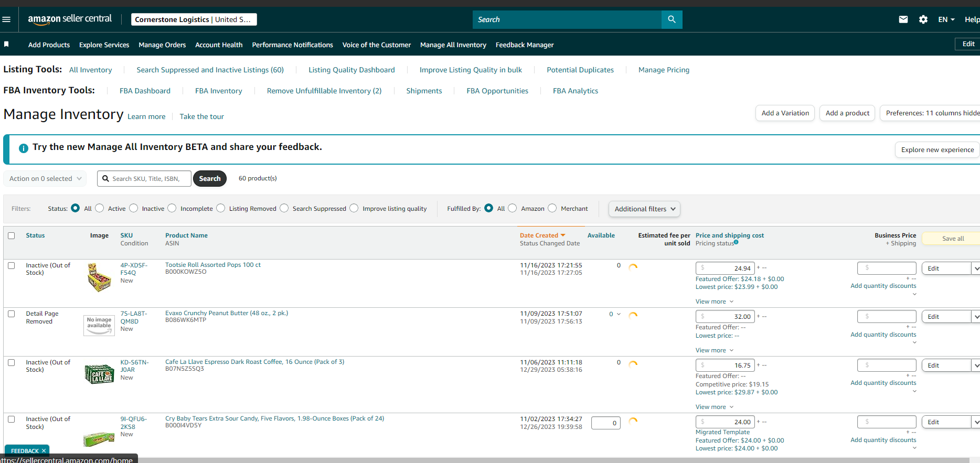Click the Add a product button
980x463 pixels.
tap(847, 113)
